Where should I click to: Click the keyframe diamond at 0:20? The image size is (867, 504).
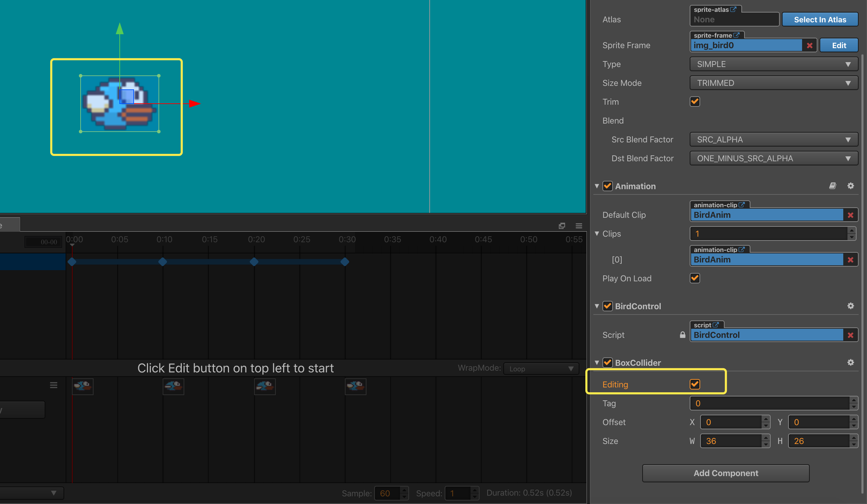click(254, 262)
